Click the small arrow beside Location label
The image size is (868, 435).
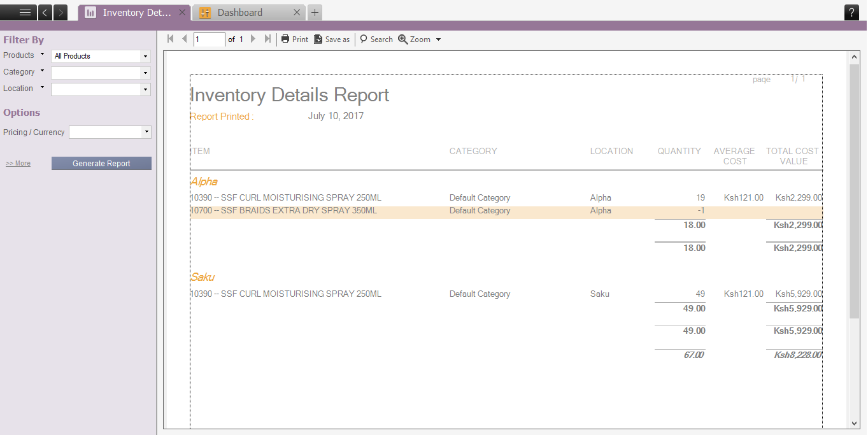[43, 87]
